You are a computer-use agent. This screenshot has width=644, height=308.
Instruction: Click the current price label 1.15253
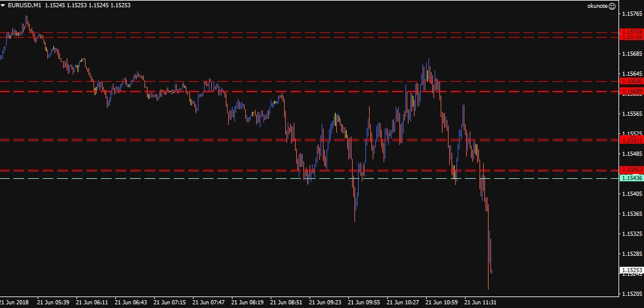pyautogui.click(x=631, y=270)
